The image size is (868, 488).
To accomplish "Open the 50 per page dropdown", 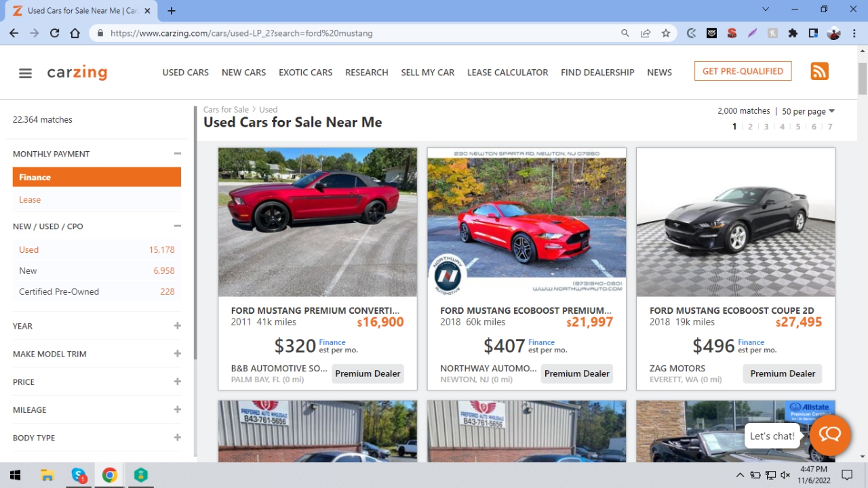I will pos(808,111).
